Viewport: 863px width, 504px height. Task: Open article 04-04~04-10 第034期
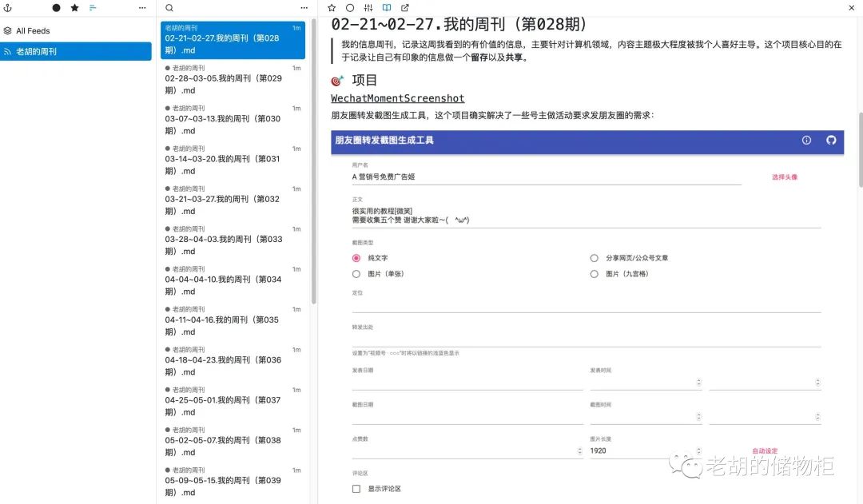pyautogui.click(x=233, y=280)
